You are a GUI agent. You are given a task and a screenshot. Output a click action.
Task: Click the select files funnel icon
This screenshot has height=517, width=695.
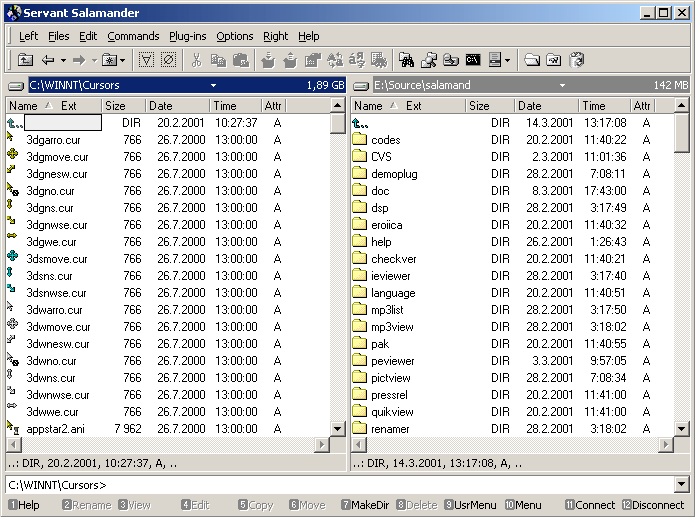(146, 60)
